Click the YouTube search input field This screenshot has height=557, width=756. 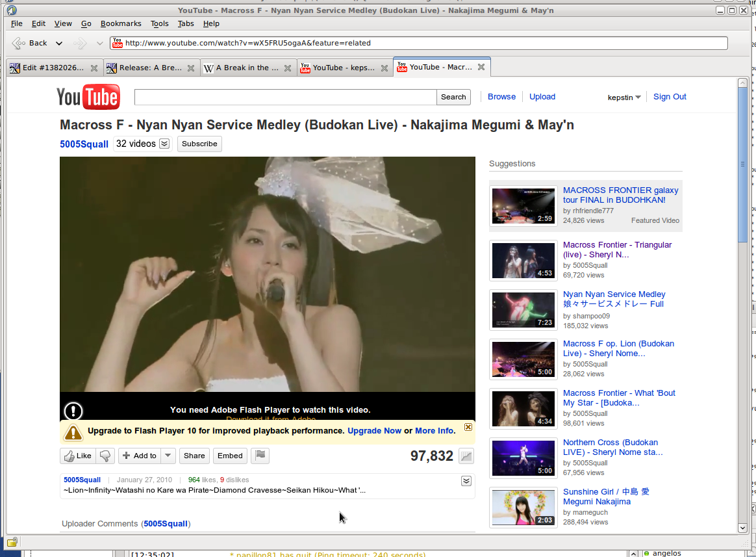click(285, 97)
